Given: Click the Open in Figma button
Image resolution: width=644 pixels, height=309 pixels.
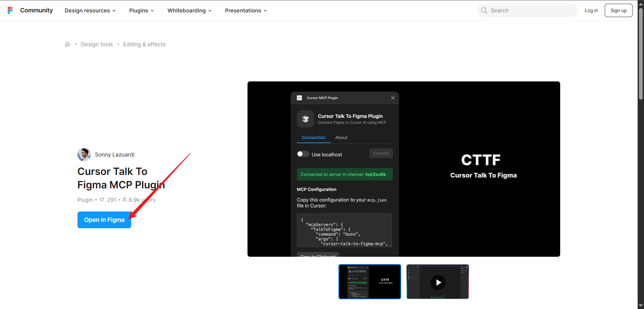Looking at the screenshot, I should tap(104, 220).
